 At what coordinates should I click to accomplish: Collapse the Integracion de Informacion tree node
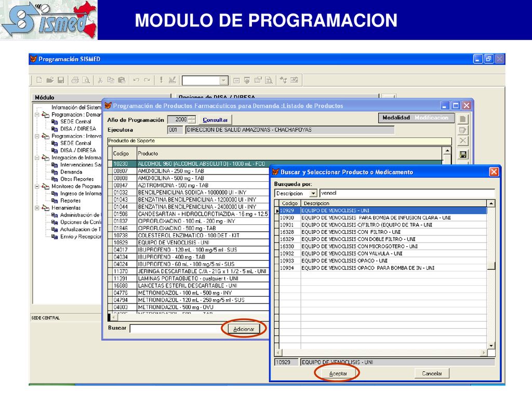37,158
